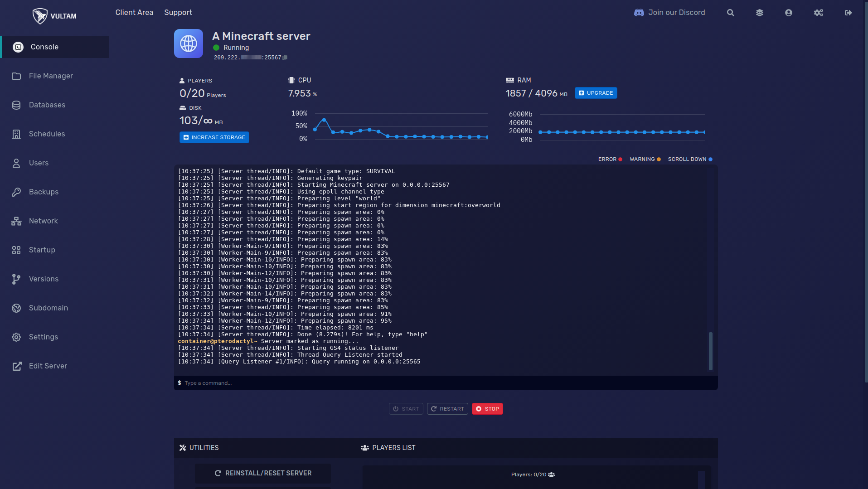Copy server address with the copy icon
Viewport: 868px width, 489px height.
pos(285,58)
